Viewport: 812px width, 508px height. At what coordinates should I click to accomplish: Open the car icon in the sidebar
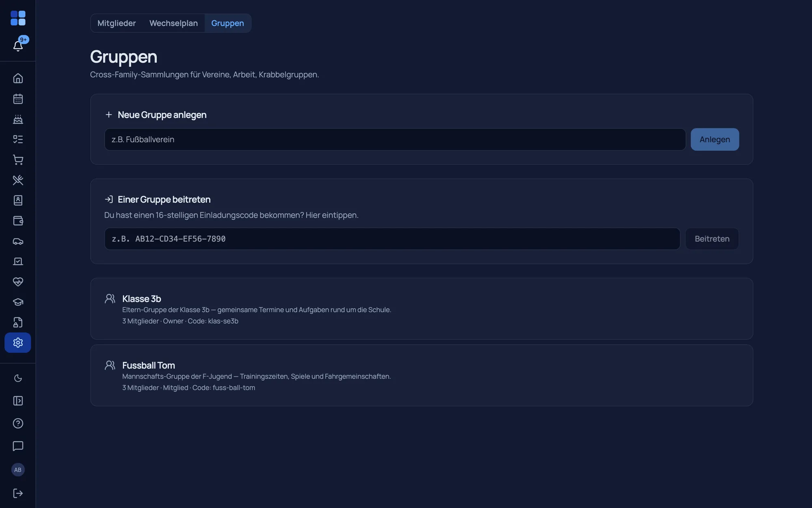click(18, 241)
